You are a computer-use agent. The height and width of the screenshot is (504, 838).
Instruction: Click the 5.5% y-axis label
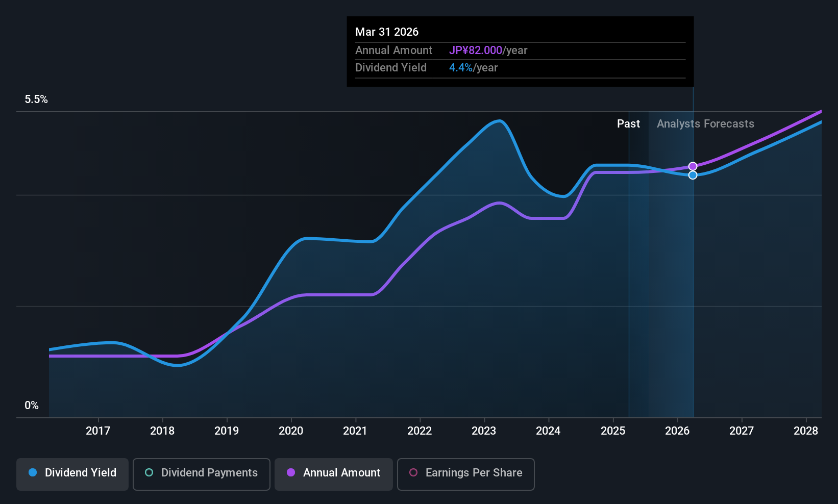tap(36, 99)
